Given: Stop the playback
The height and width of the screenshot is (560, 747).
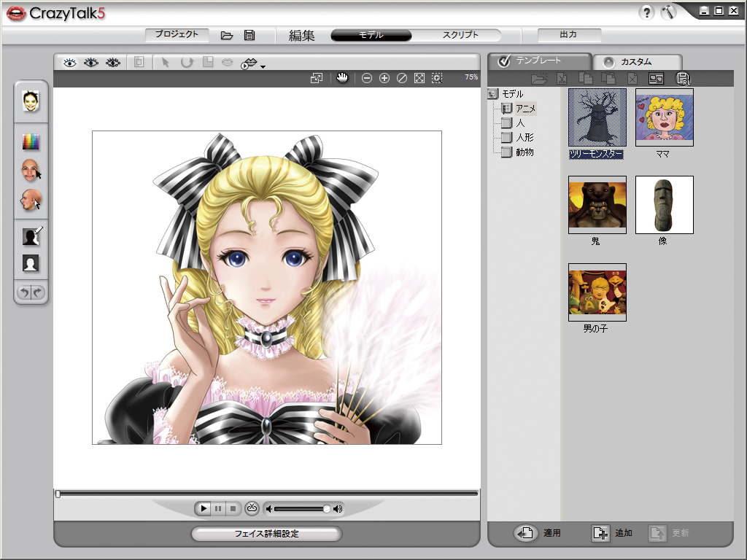Looking at the screenshot, I should pyautogui.click(x=233, y=508).
